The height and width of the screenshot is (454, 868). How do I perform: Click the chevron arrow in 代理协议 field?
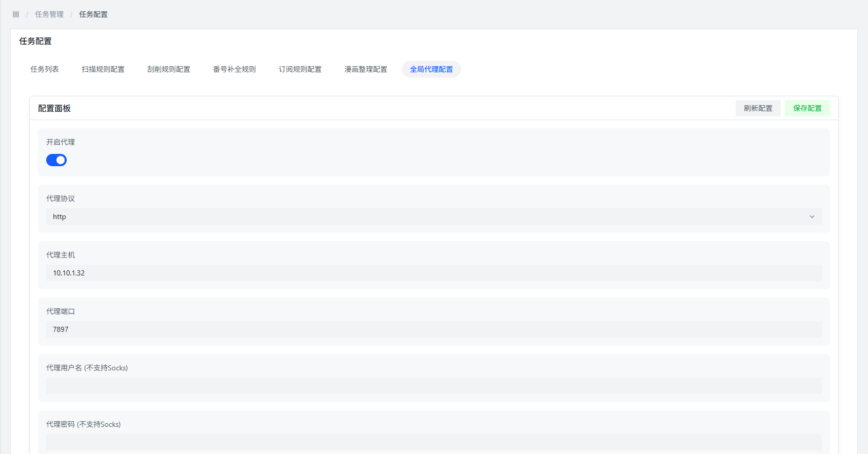click(812, 216)
